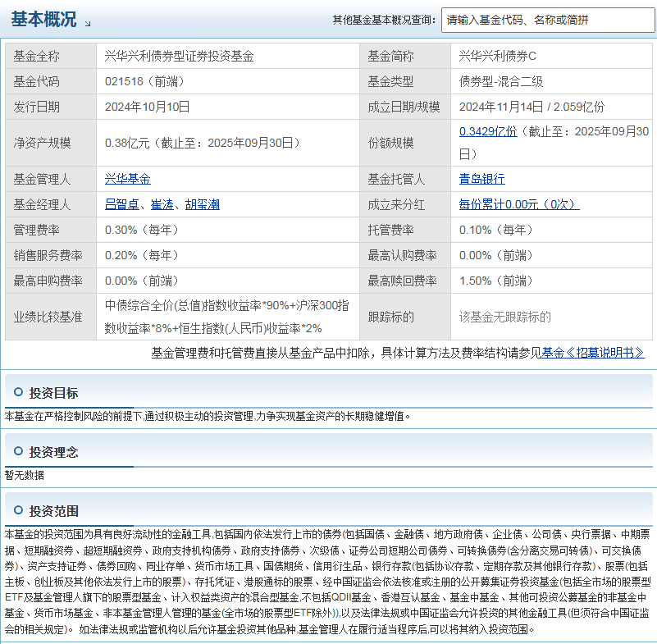657x644 pixels.
Task: Open fund manager 胡玺潮 profile link
Action: point(203,204)
